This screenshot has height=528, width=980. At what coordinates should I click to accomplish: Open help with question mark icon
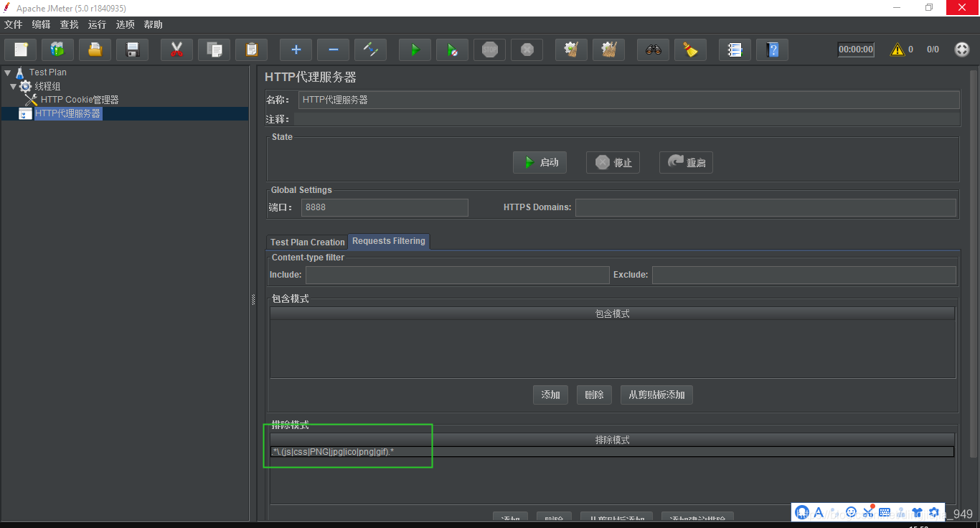(772, 49)
